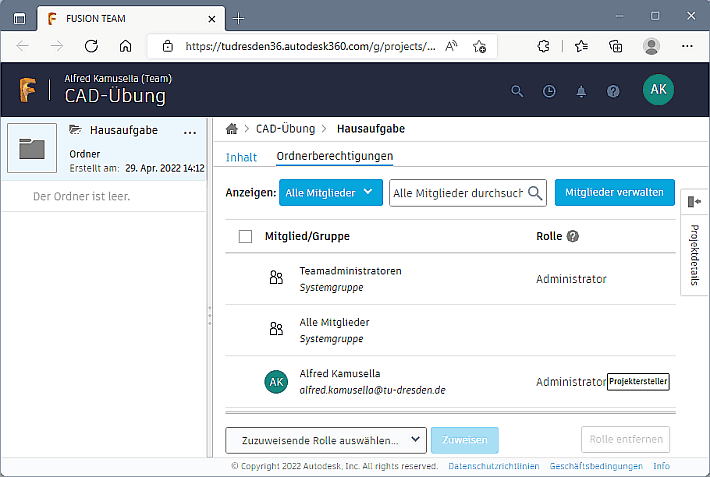Click CAD-Übung in the breadcrumb

coord(285,129)
